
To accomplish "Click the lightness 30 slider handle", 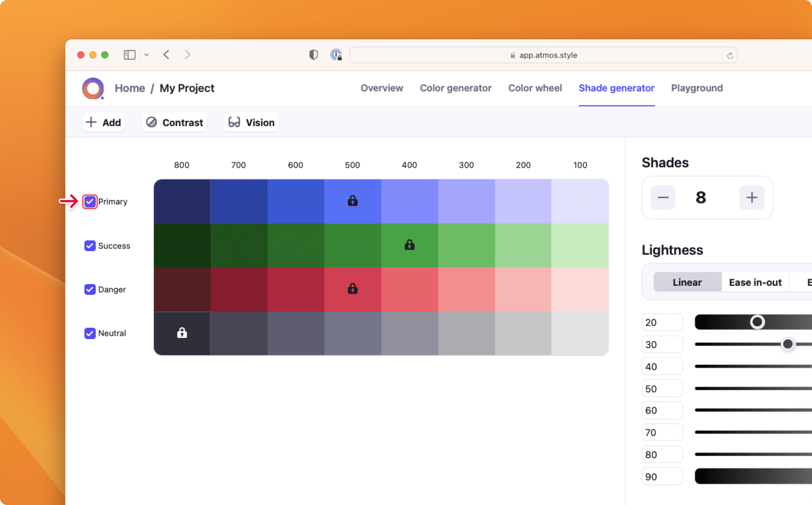I will tap(788, 344).
